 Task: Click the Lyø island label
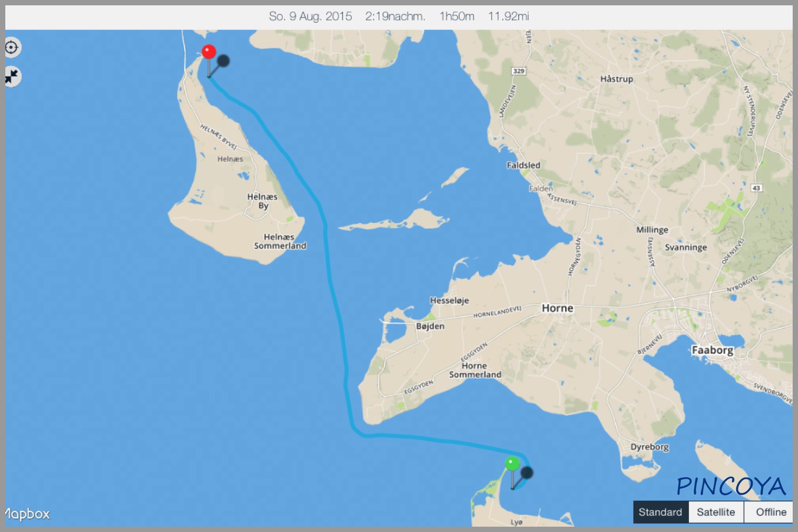point(517,522)
